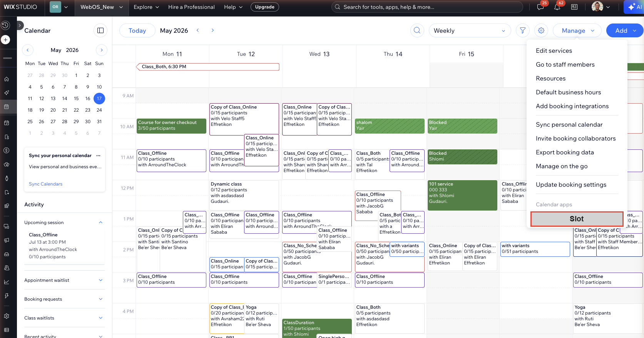The image size is (644, 338).
Task: Open the sidebar history clock icon
Action: pyautogui.click(x=5, y=25)
